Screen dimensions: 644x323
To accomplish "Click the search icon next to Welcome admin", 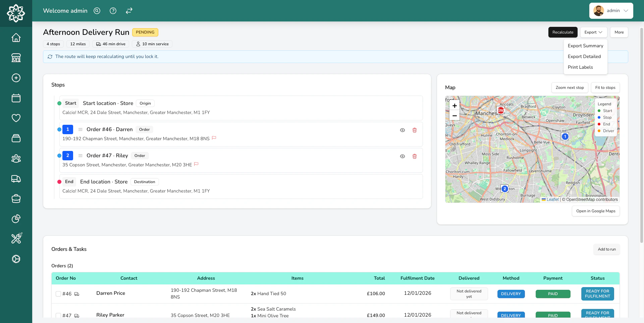I will click(97, 11).
